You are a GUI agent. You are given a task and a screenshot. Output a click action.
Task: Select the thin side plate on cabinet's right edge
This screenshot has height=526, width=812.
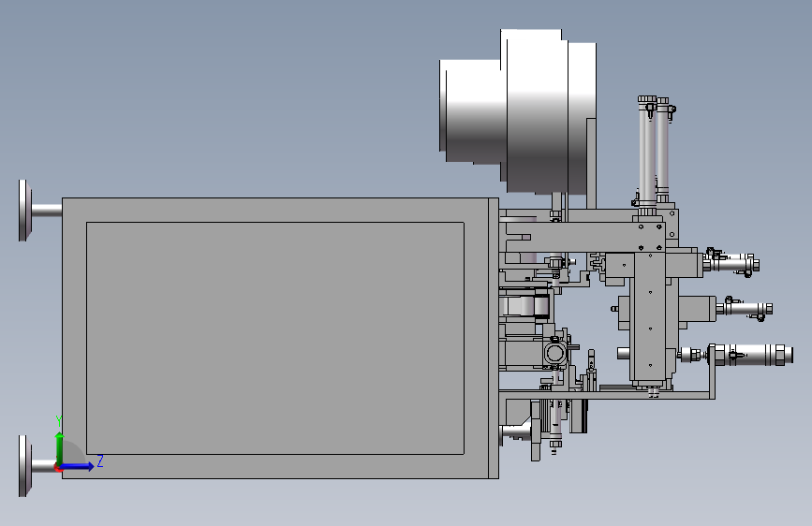pos(494,338)
